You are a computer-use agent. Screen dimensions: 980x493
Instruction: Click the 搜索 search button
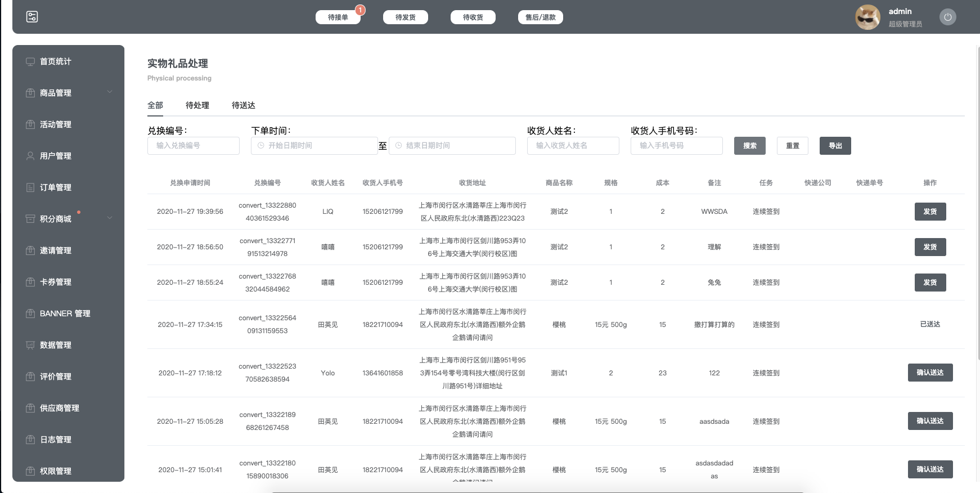pyautogui.click(x=750, y=146)
